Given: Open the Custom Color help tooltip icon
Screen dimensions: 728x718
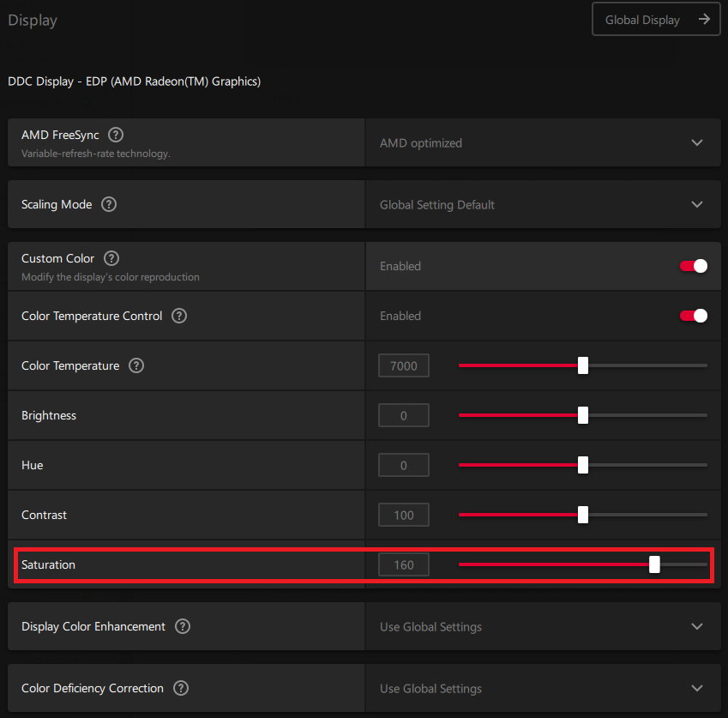Looking at the screenshot, I should (111, 258).
